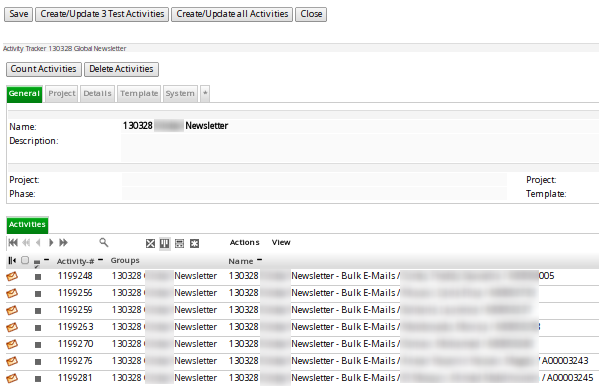This screenshot has height=386, width=599.
Task: Sort by the Activity-# column header
Action: click(x=75, y=261)
